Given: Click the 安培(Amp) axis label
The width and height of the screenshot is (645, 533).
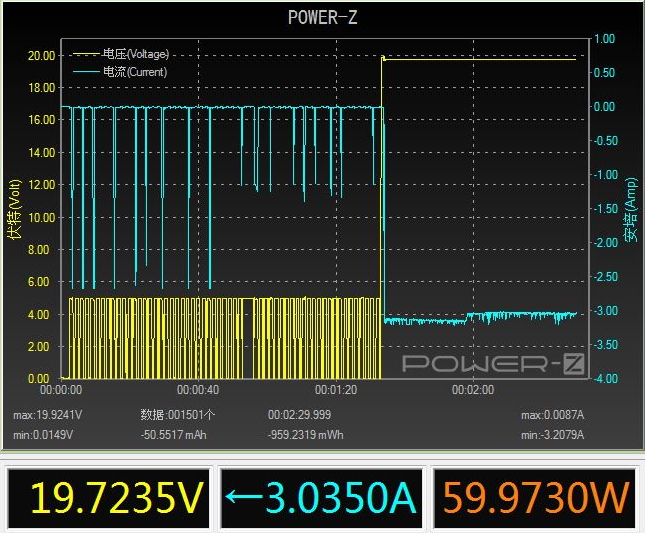Looking at the screenshot, I should click(x=630, y=209).
